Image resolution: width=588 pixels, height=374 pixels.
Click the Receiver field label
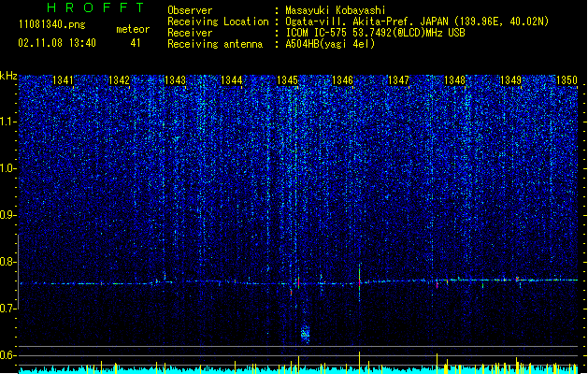coord(190,33)
